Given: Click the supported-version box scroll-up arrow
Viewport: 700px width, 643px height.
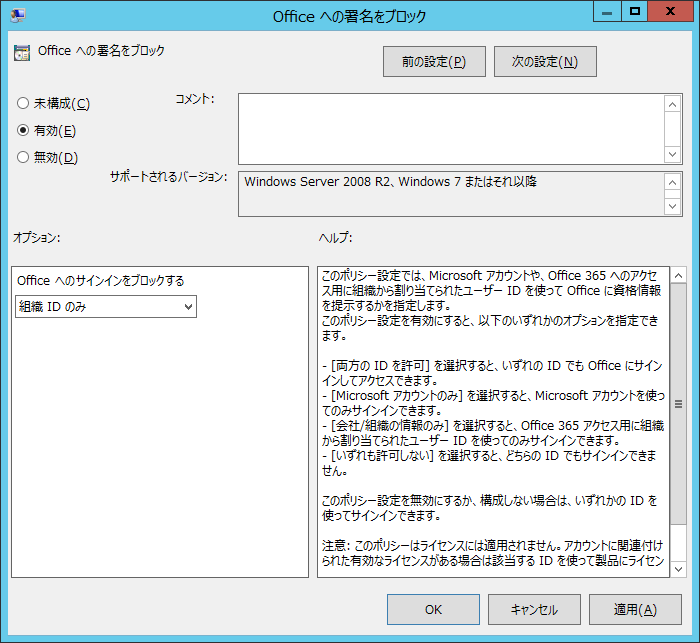Looking at the screenshot, I should pos(672,182).
